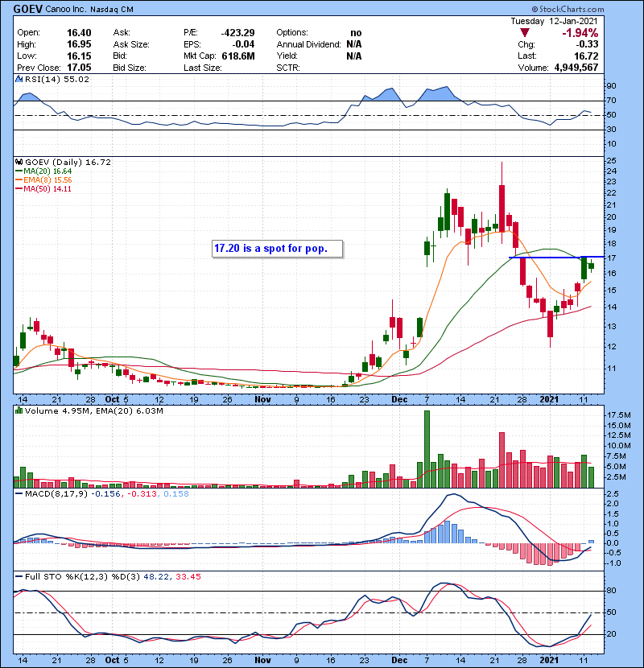Click the Mkt Cap value 618.6M
Image resolution: width=644 pixels, height=668 pixels.
click(x=238, y=56)
